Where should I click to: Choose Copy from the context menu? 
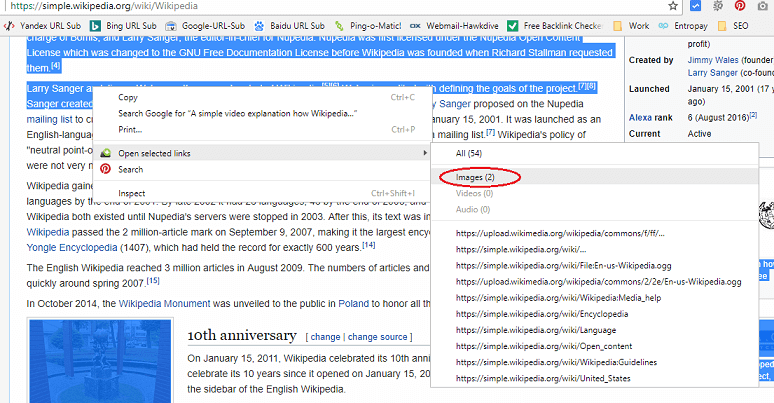click(x=128, y=97)
